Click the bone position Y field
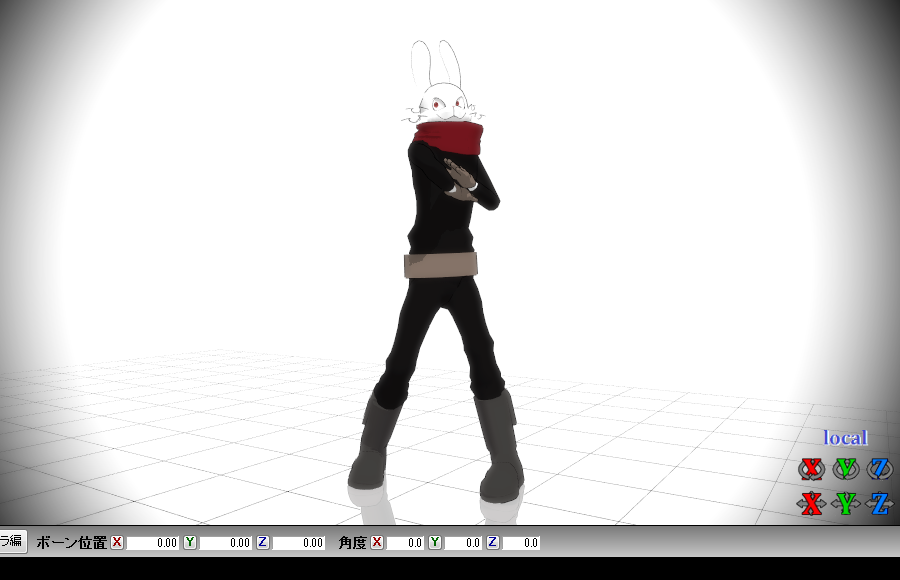 point(226,543)
